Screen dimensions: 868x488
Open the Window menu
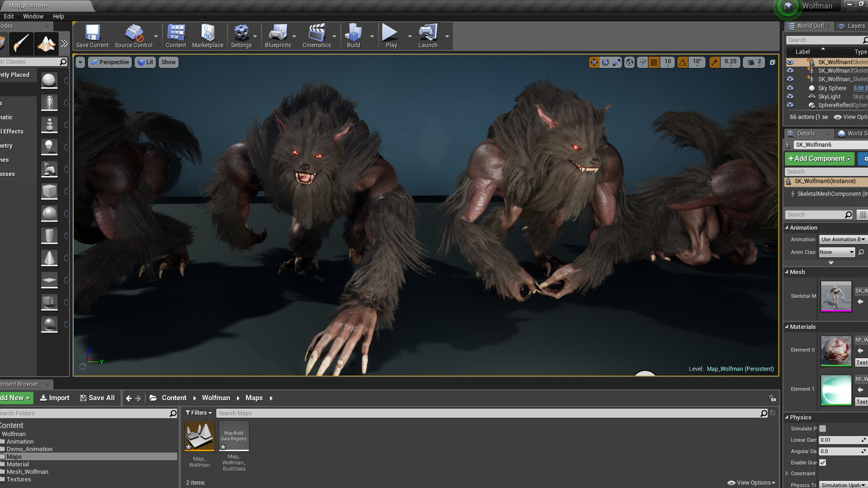pyautogui.click(x=33, y=16)
